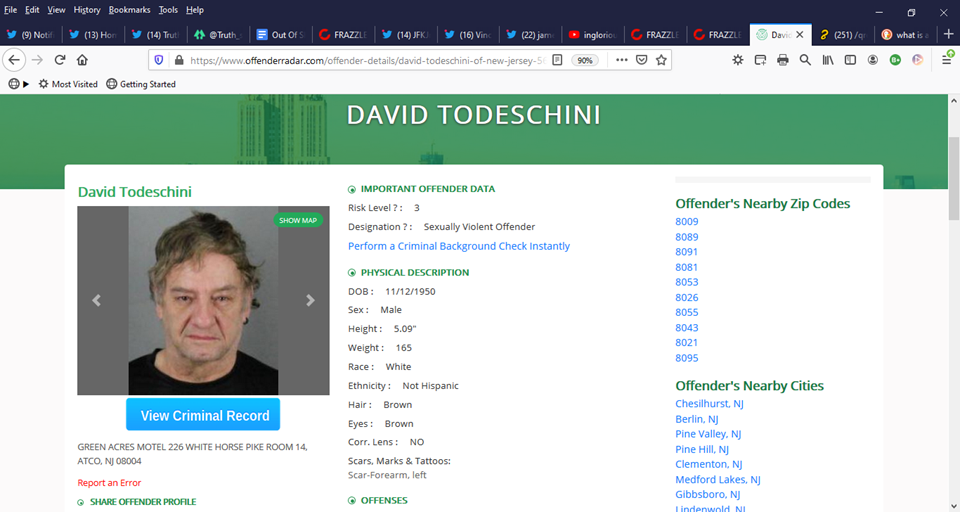Close the active offender details tab
This screenshot has width=960, height=512.
pos(800,35)
